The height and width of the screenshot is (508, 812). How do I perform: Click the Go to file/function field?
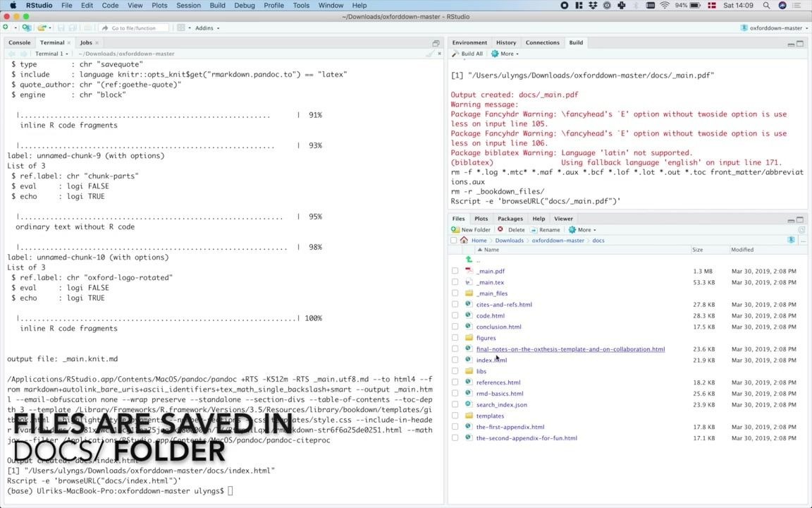[134, 28]
